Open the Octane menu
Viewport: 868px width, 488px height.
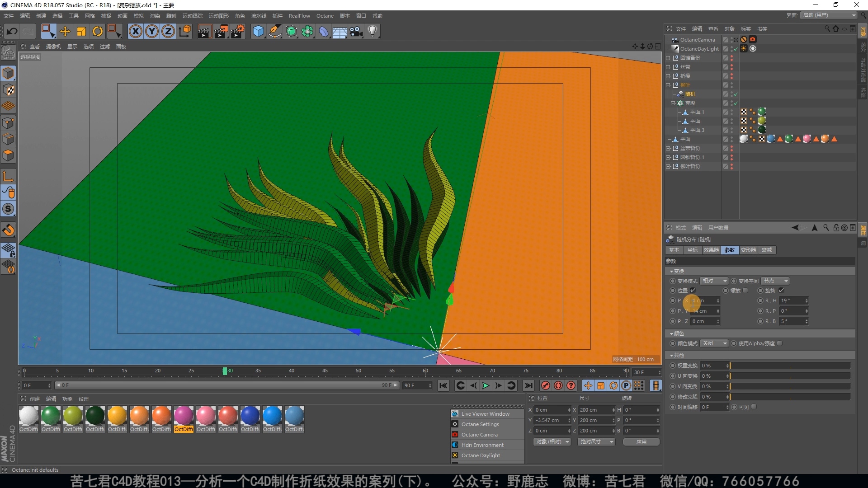coord(325,16)
